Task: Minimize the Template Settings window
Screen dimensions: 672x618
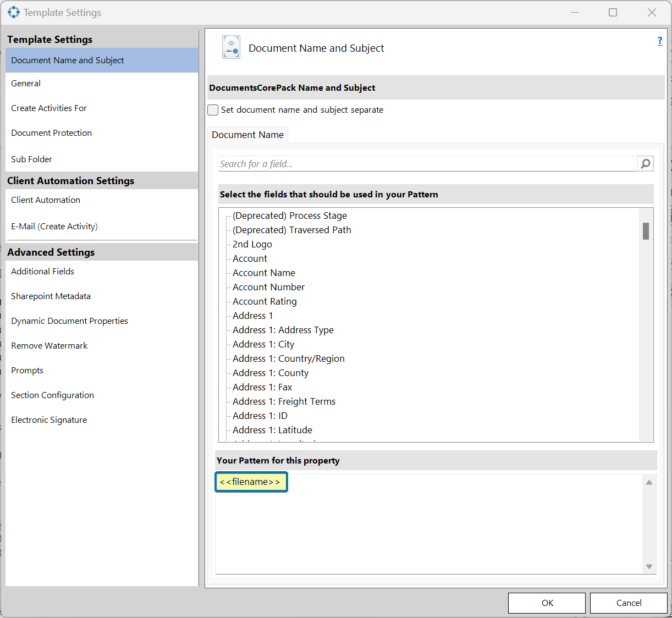Action: (x=575, y=12)
